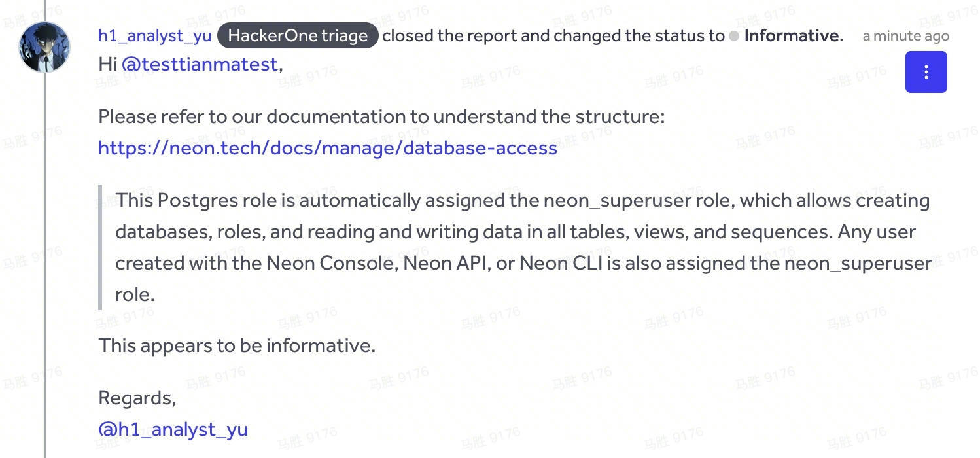This screenshot has height=458, width=980.
Task: Click the vertical activity timeline line
Action: pos(45,262)
